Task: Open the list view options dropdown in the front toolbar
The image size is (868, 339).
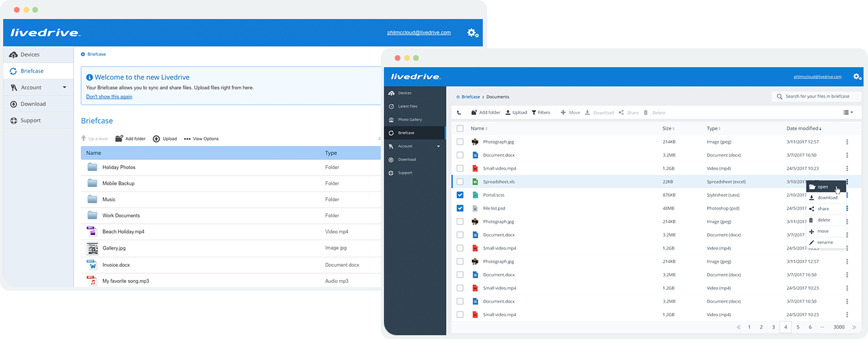Action: (x=848, y=113)
